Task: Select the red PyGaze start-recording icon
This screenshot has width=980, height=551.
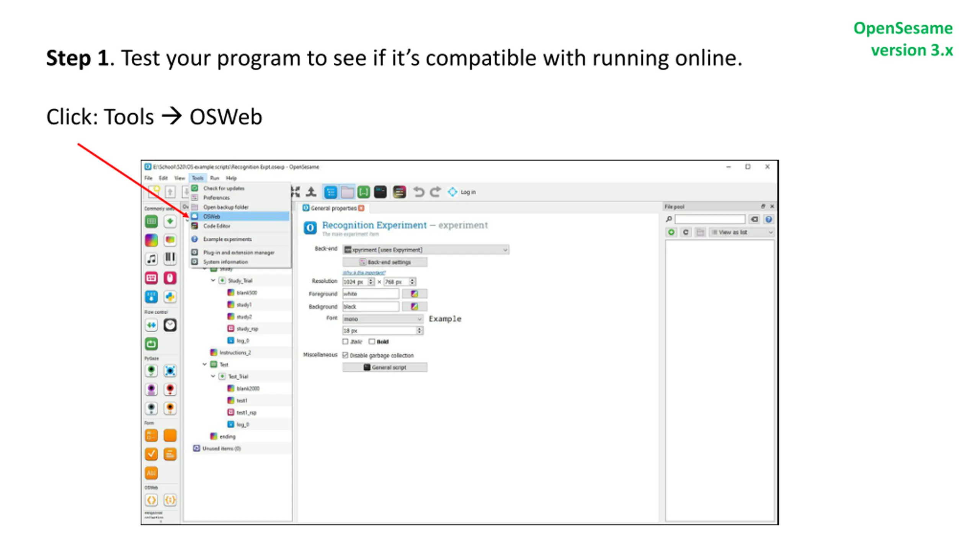Action: (170, 389)
